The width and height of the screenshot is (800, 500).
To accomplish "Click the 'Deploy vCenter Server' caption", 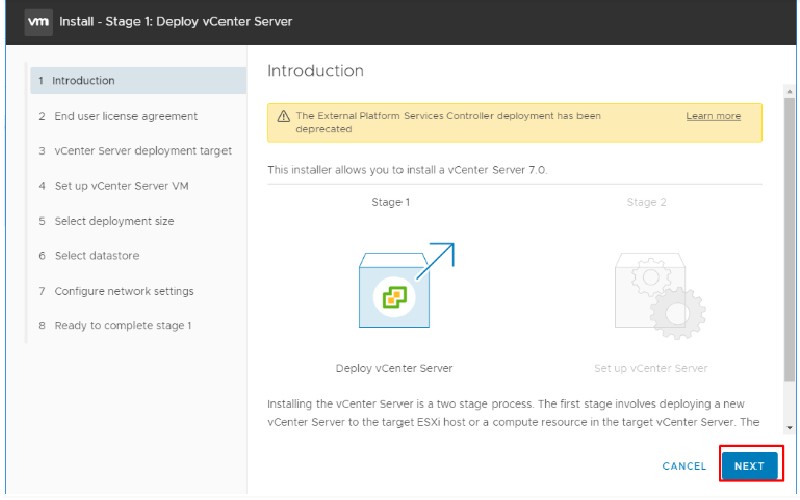I will (394, 368).
